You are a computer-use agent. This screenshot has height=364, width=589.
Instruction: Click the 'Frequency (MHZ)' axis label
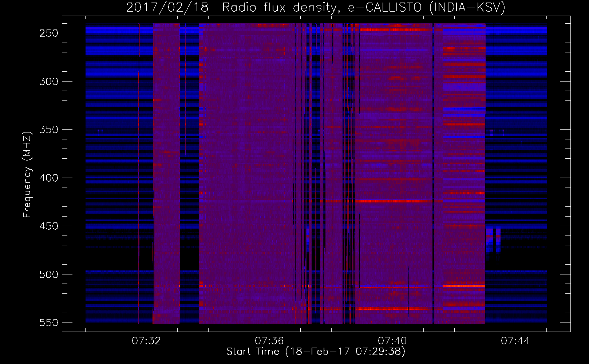[x=27, y=175]
